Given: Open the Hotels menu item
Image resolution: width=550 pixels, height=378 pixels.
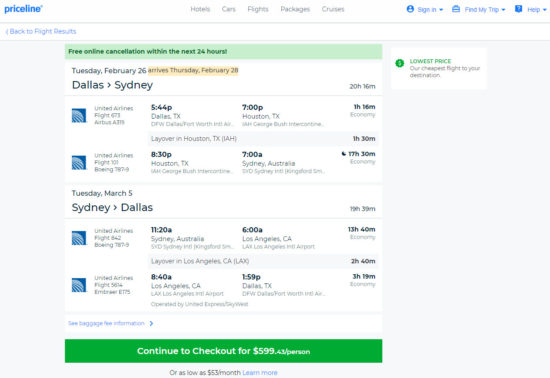Looking at the screenshot, I should [200, 9].
